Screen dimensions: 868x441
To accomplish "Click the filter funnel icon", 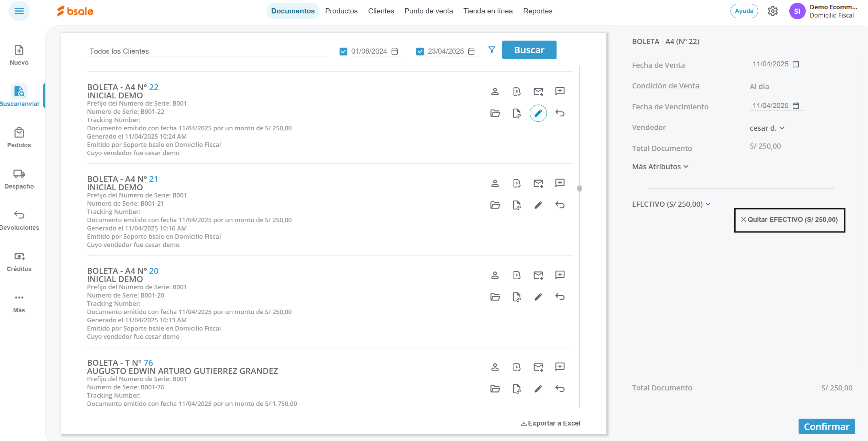I will [492, 50].
